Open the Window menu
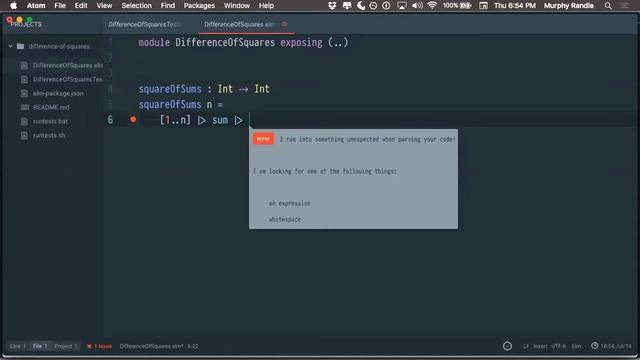Screen dimensions: 640x360 click(237, 6)
